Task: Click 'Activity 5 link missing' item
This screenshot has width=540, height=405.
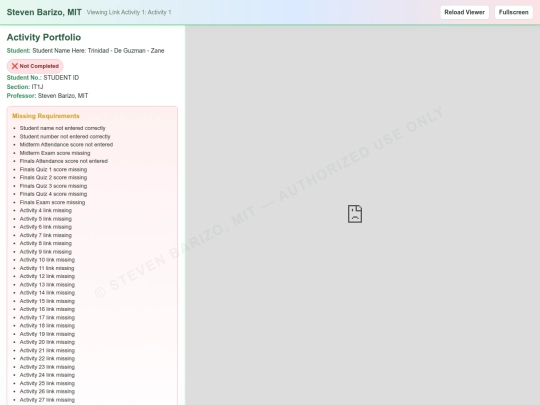Action: (x=46, y=219)
